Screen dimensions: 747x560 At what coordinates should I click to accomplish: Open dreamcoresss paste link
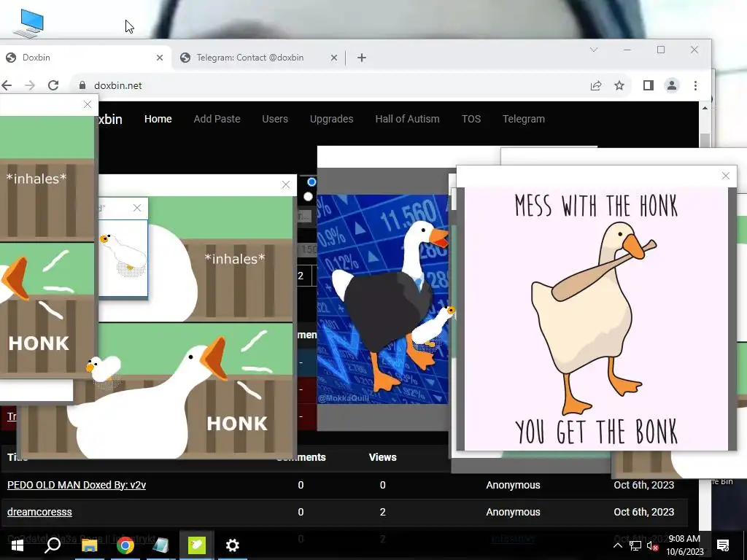[x=39, y=512]
